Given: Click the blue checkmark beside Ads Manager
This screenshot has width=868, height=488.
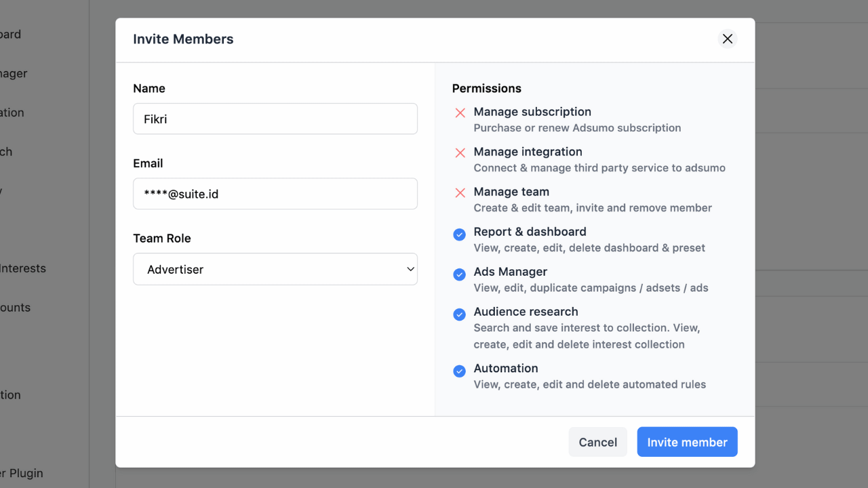Looking at the screenshot, I should pos(459,274).
